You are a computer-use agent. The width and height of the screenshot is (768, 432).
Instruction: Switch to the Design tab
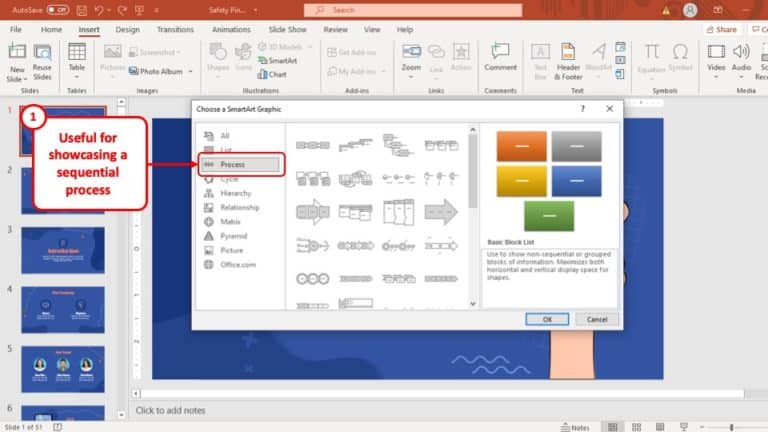(x=127, y=29)
